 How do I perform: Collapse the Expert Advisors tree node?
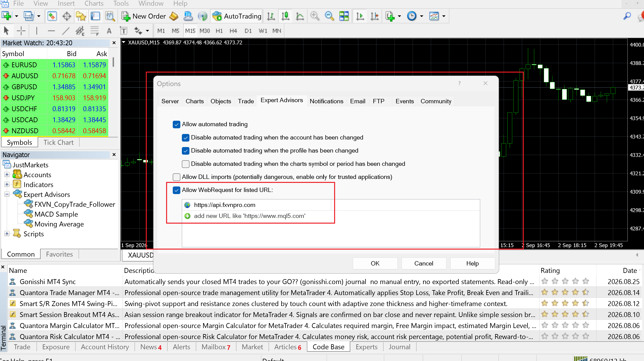tap(7, 194)
